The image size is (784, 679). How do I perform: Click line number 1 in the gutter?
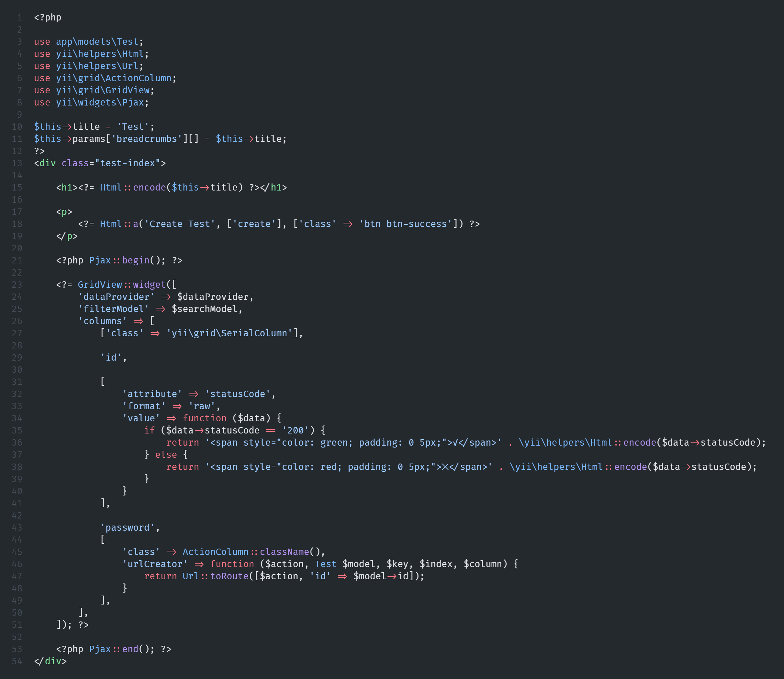pos(19,18)
